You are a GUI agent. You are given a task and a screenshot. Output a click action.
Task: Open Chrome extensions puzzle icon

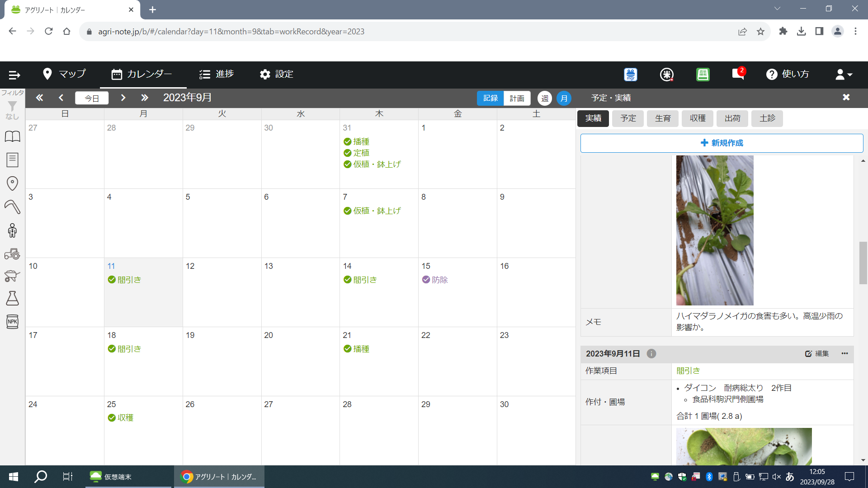click(x=783, y=31)
